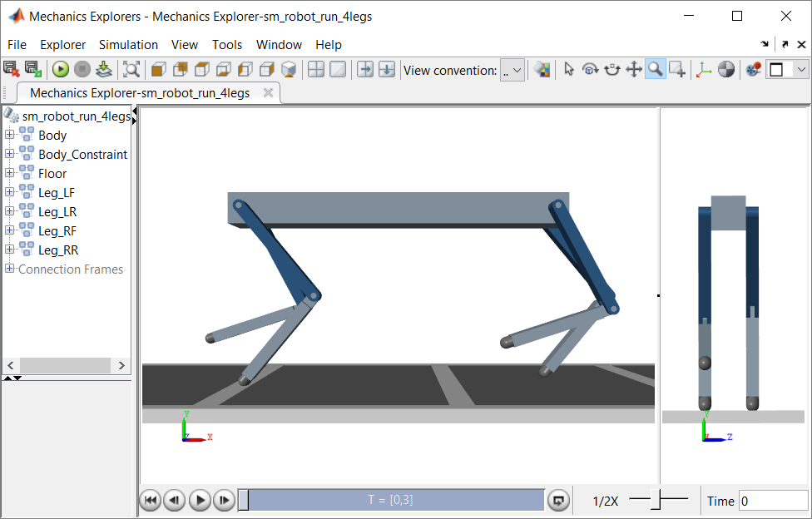This screenshot has width=812, height=519.
Task: Select the Pan view tool
Action: (x=634, y=69)
